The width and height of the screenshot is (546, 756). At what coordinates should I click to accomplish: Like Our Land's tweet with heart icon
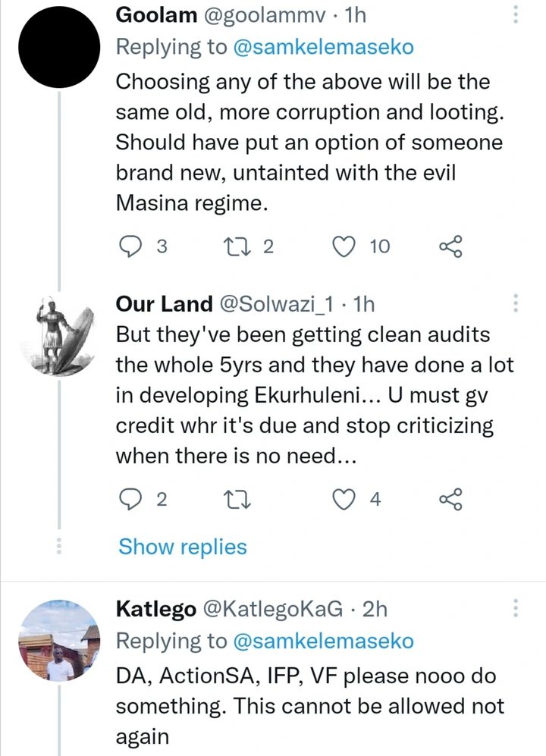[344, 499]
